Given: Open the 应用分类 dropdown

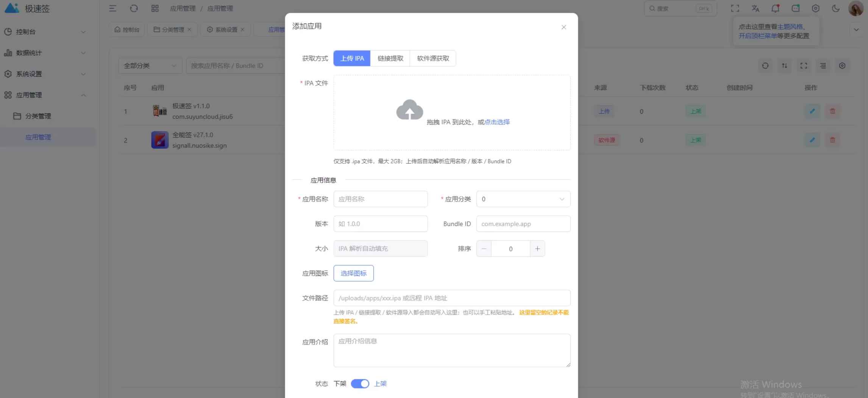Looking at the screenshot, I should coord(523,199).
